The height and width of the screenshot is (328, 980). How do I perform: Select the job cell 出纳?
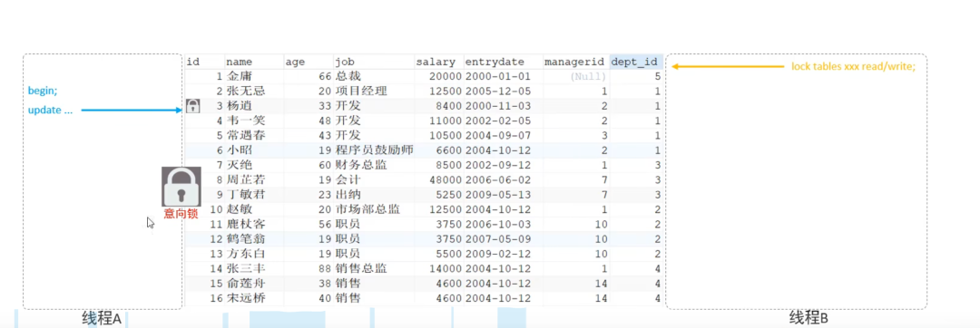tap(348, 195)
